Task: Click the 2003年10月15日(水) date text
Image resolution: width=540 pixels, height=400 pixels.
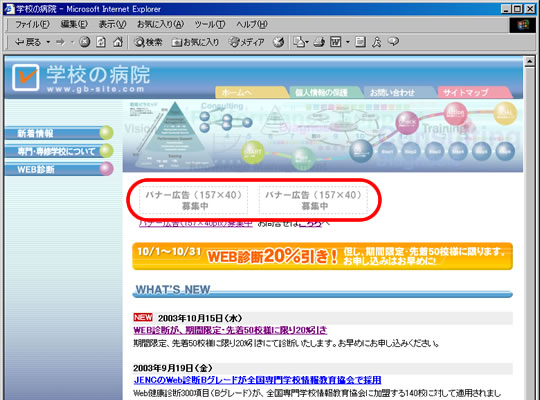Action: (x=200, y=318)
